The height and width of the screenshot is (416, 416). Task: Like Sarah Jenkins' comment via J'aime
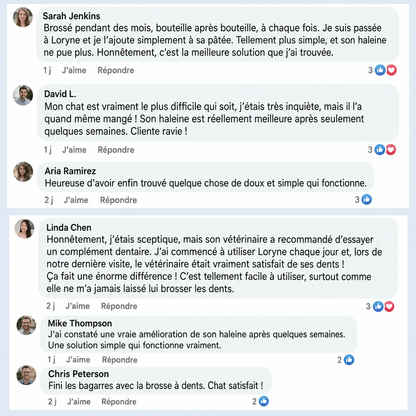tap(74, 70)
